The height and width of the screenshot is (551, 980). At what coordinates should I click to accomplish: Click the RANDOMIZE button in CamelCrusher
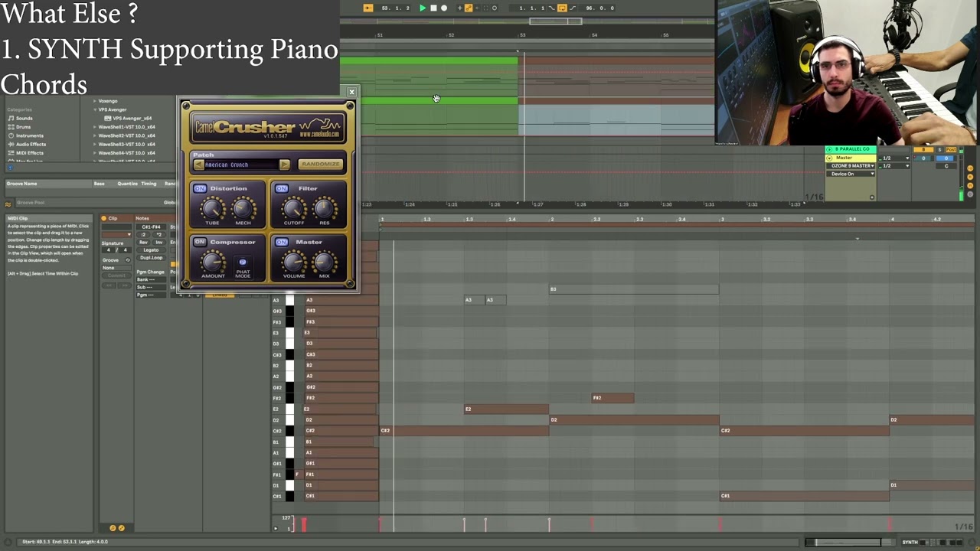[x=320, y=164]
